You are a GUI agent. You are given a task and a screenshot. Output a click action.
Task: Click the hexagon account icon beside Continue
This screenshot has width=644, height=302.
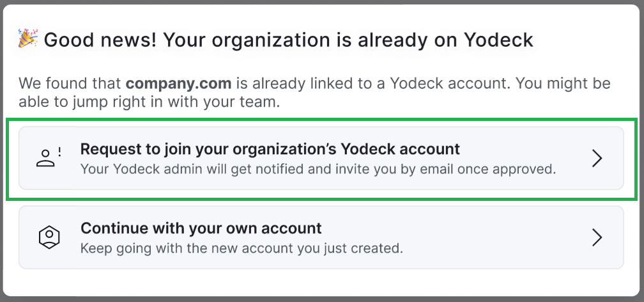tap(49, 237)
